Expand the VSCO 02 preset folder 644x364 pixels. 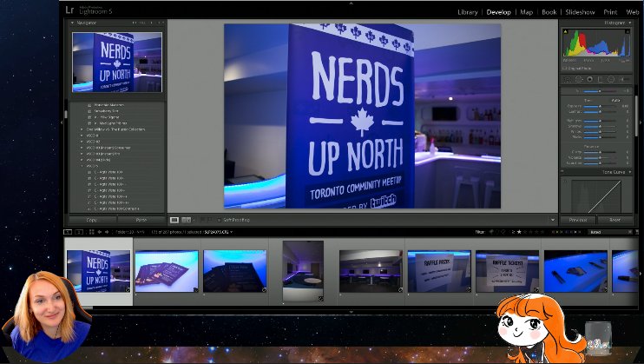82,142
